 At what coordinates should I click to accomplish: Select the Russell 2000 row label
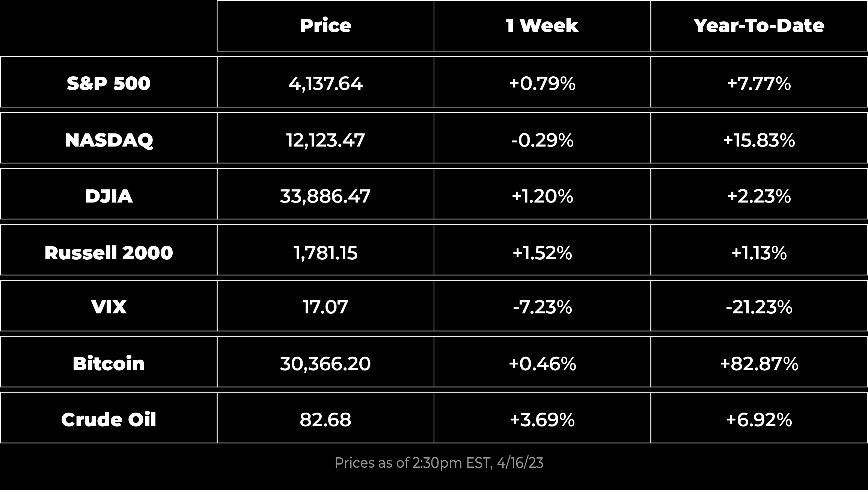coord(108,253)
